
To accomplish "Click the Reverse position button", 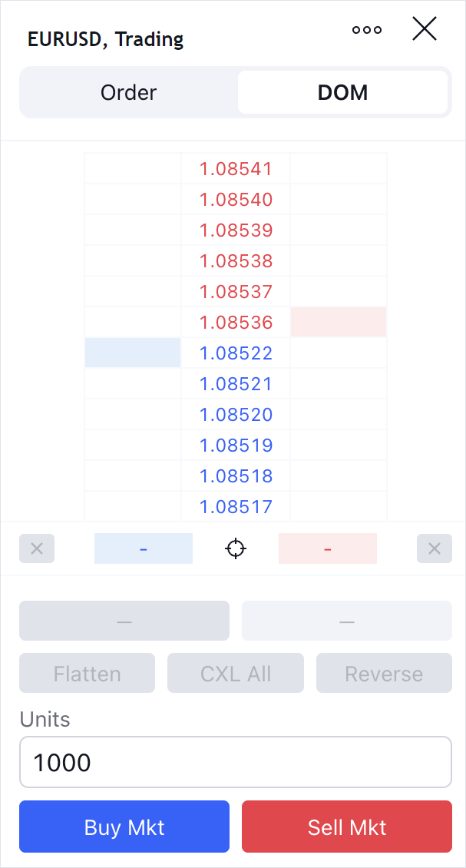I will pos(384,674).
